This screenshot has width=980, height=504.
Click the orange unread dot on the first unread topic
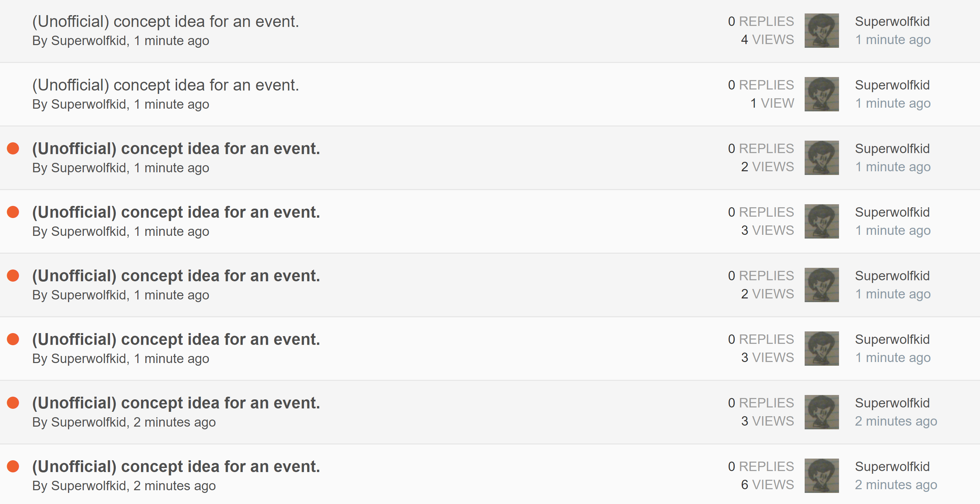tap(13, 148)
